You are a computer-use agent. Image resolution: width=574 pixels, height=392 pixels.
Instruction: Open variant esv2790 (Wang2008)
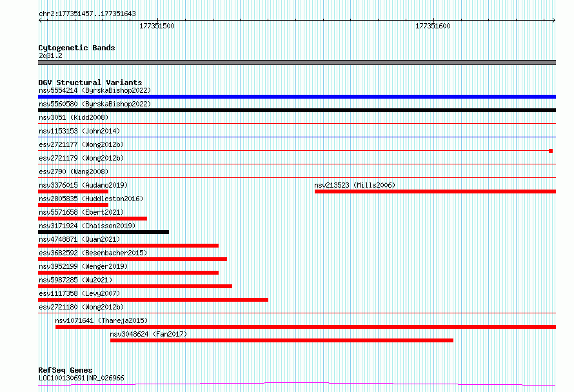pos(74,171)
